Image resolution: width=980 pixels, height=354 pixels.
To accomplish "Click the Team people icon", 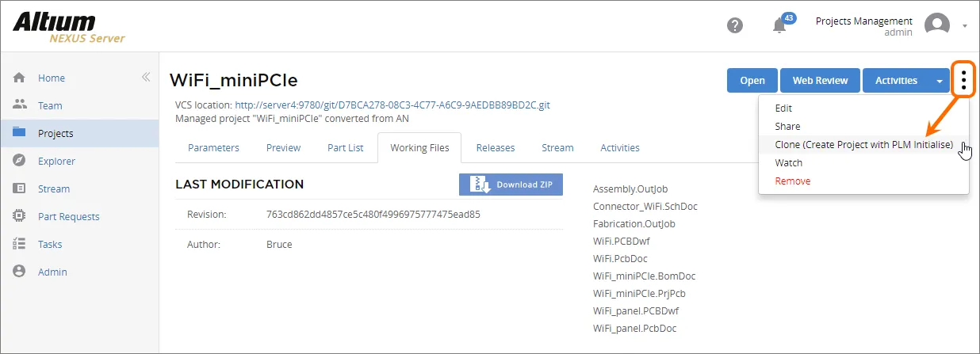I will (20, 105).
